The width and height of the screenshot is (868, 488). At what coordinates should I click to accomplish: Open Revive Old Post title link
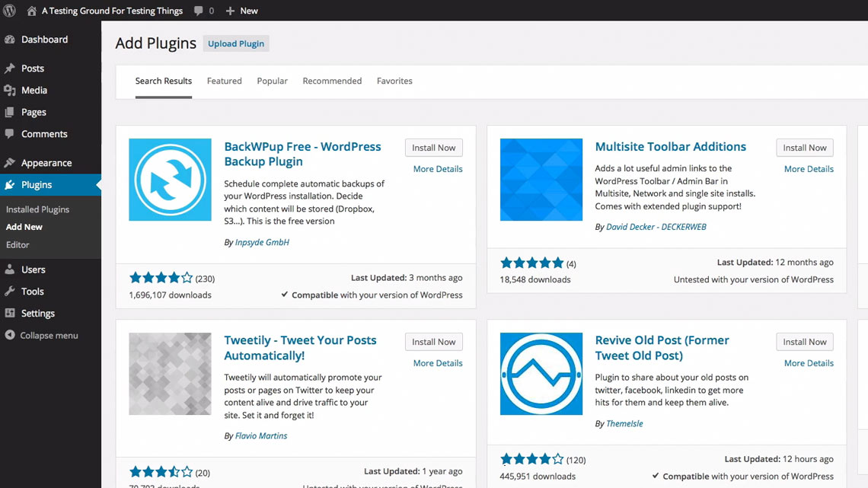[662, 348]
